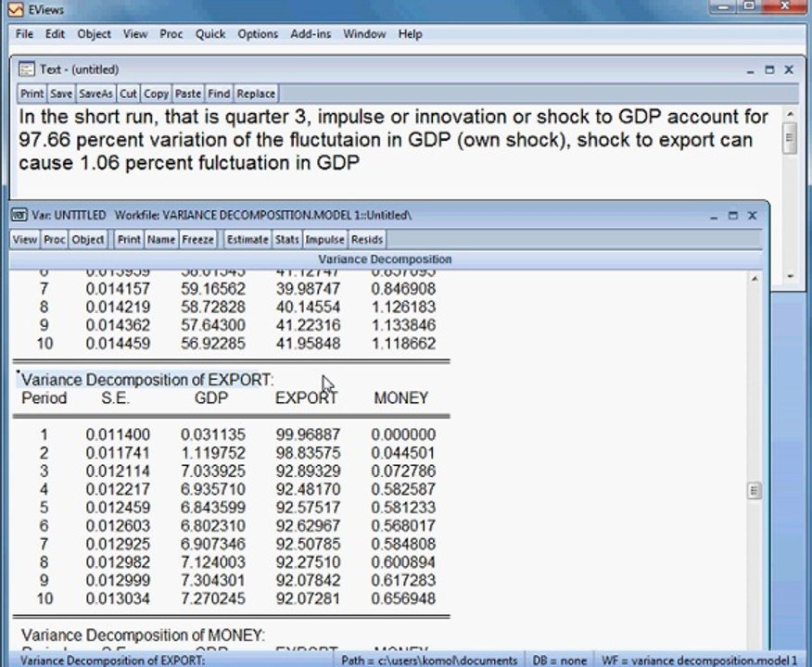
Task: Open the Add-ins menu
Action: tap(311, 34)
